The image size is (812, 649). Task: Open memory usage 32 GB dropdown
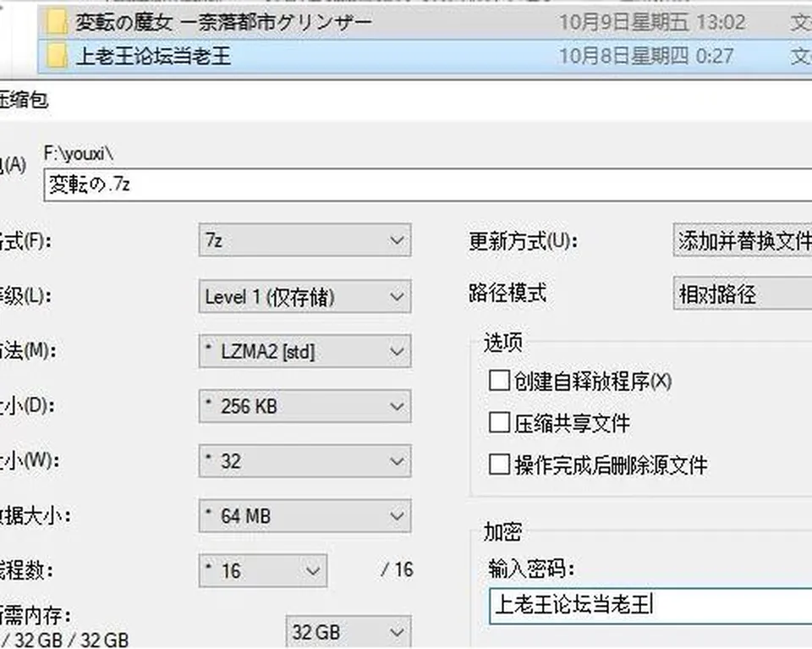(x=348, y=632)
